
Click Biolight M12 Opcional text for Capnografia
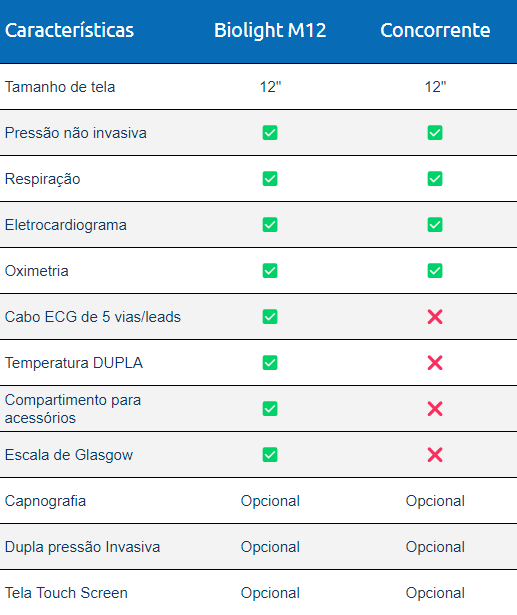270,501
